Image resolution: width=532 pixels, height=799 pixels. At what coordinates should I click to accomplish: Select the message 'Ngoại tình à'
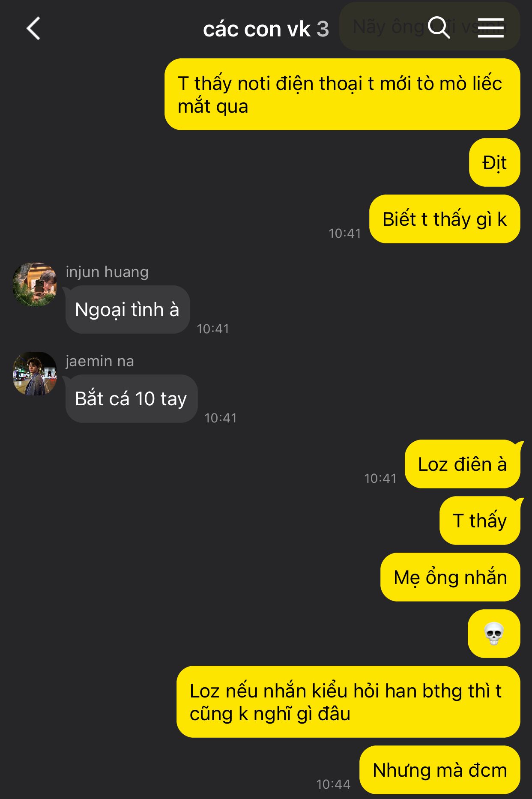128,310
